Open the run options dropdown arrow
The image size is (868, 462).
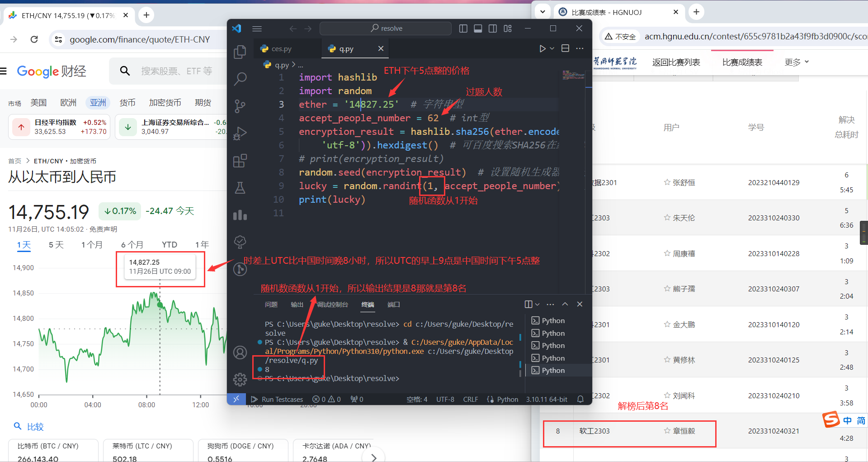pyautogui.click(x=552, y=48)
